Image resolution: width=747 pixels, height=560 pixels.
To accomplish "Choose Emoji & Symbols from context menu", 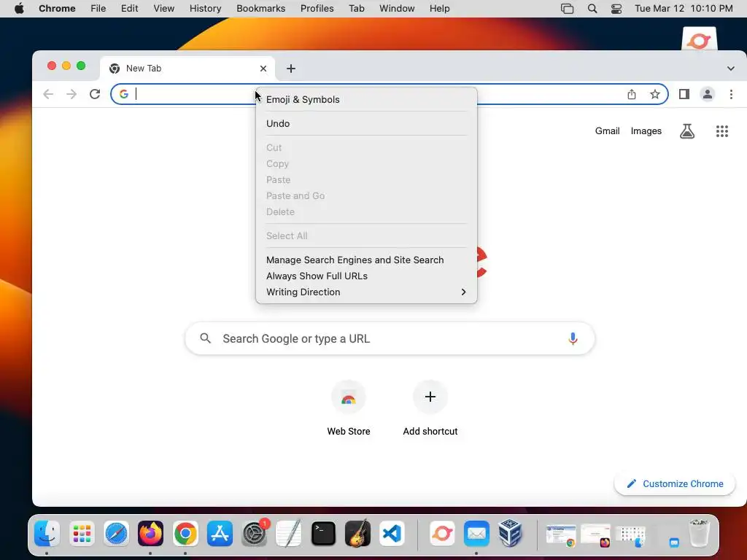I will pos(366,99).
